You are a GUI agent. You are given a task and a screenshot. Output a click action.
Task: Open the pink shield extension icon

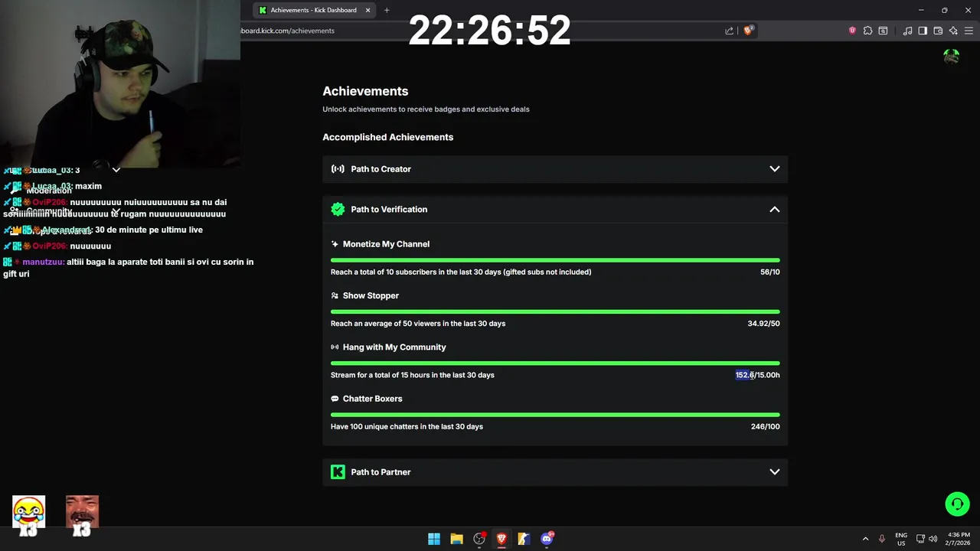click(852, 31)
